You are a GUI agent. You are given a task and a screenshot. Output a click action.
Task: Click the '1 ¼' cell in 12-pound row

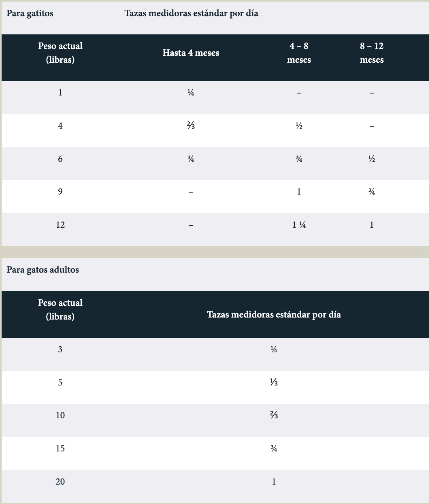tap(299, 225)
